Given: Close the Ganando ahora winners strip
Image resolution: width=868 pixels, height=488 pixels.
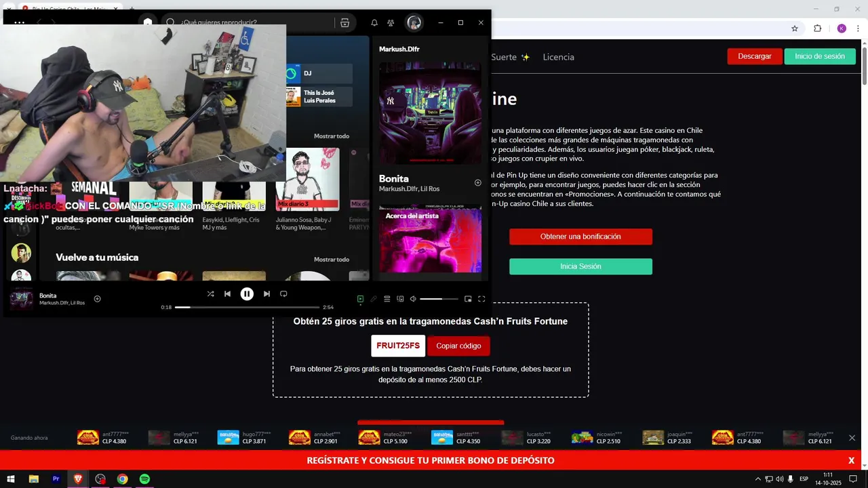Looking at the screenshot, I should pos(852,438).
